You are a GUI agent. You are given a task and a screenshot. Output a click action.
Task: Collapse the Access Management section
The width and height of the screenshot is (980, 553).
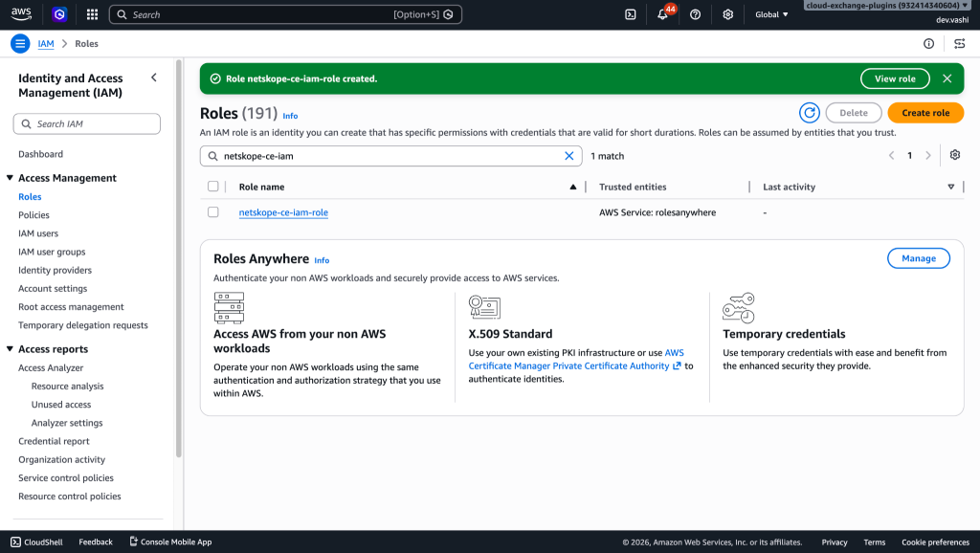pos(10,178)
